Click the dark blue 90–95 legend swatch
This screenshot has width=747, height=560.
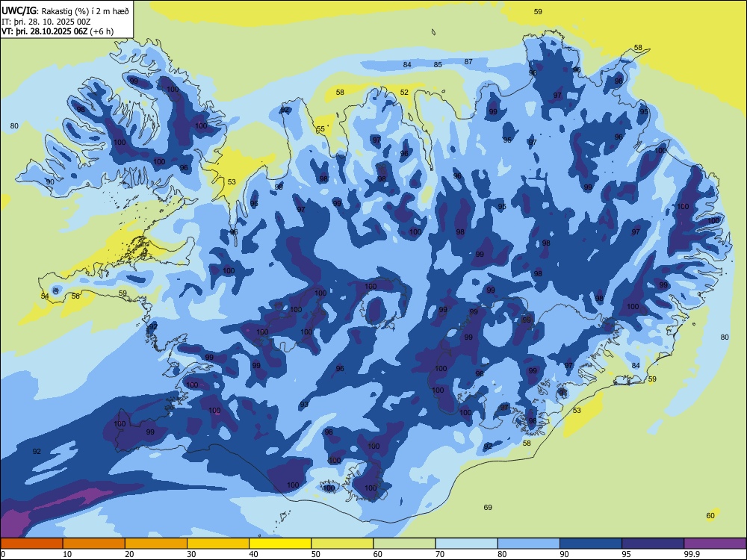pos(591,544)
